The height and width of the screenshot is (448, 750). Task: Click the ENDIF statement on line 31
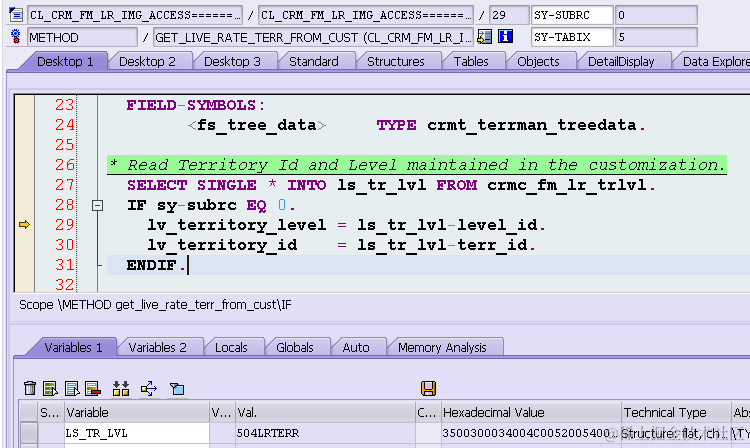click(x=156, y=265)
